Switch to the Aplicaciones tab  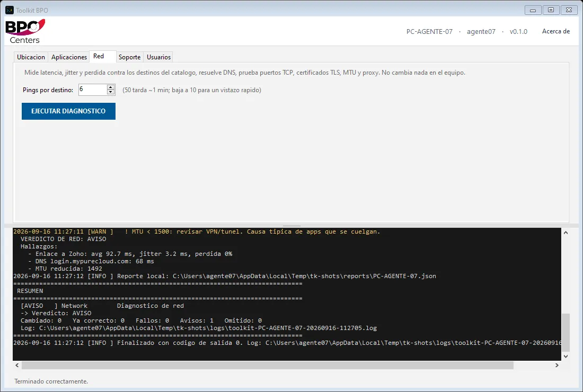(x=69, y=57)
